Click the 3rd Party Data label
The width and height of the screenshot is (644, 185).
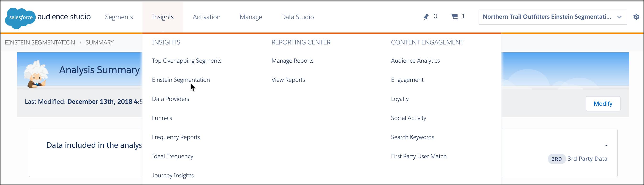coord(587,159)
